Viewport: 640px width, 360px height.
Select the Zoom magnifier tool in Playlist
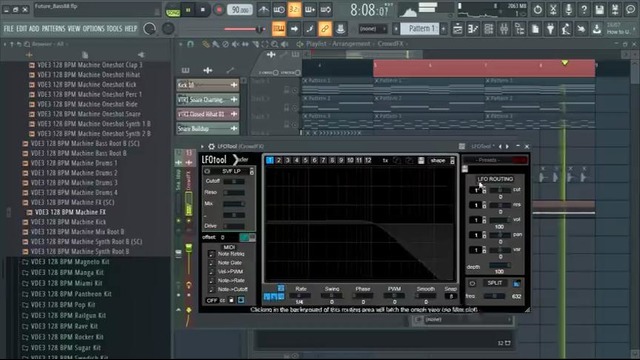(x=275, y=44)
